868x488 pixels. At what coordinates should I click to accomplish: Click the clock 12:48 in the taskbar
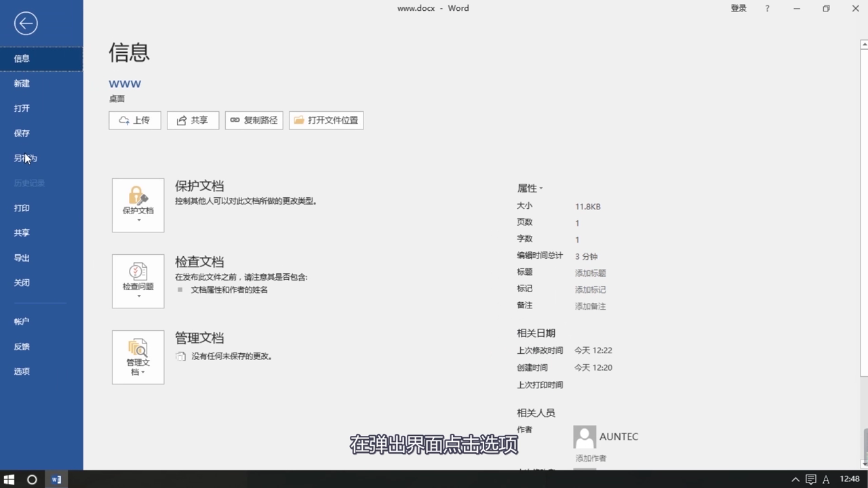850,479
